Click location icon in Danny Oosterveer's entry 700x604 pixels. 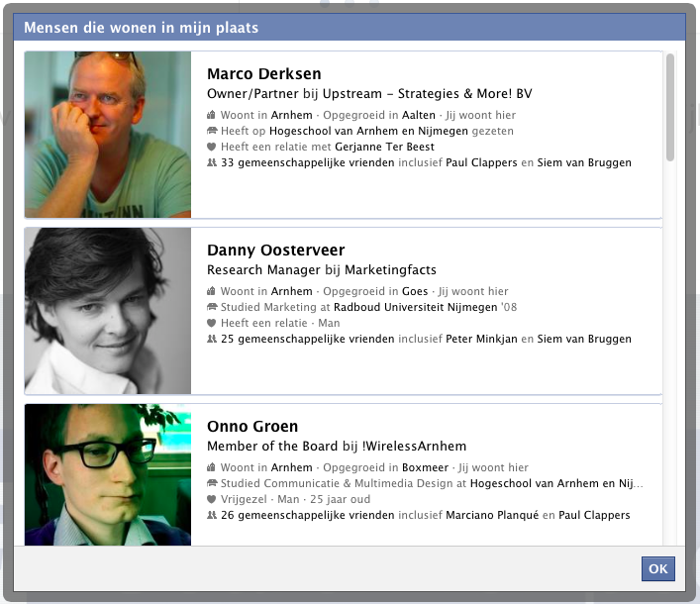point(211,291)
